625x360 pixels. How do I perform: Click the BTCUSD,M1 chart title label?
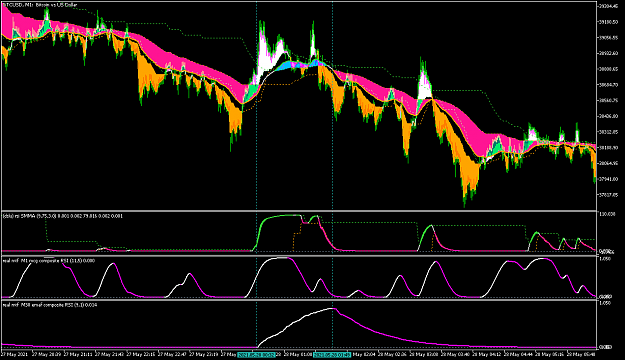click(x=40, y=5)
